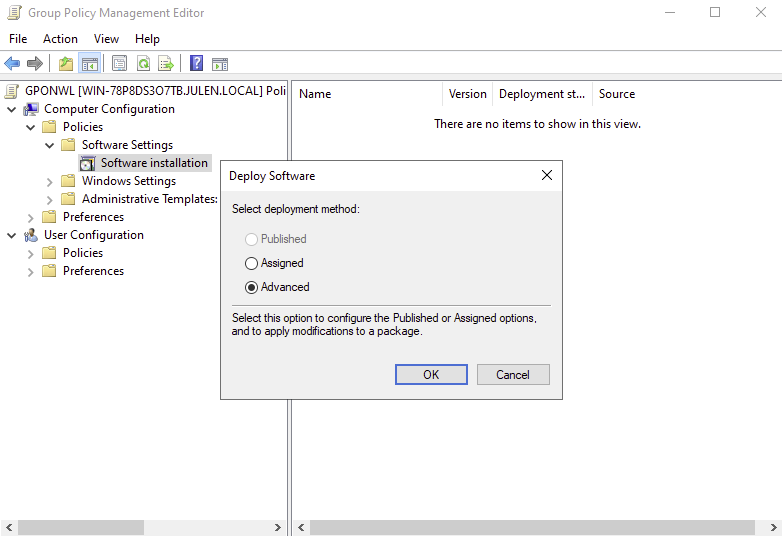Open Help via the question mark icon
The height and width of the screenshot is (536, 782).
196,64
